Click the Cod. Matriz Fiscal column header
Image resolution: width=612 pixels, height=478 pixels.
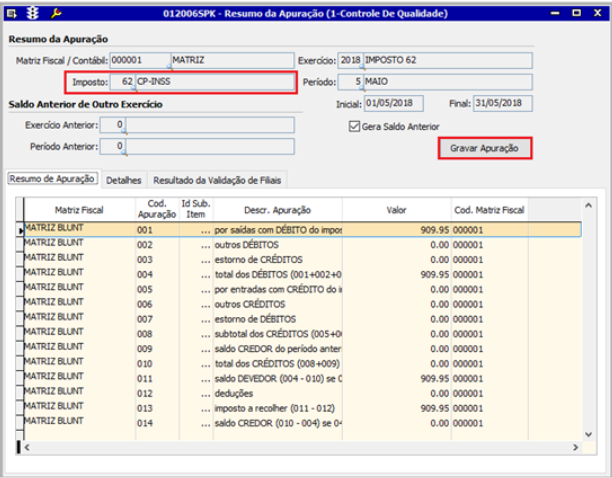pyautogui.click(x=489, y=210)
